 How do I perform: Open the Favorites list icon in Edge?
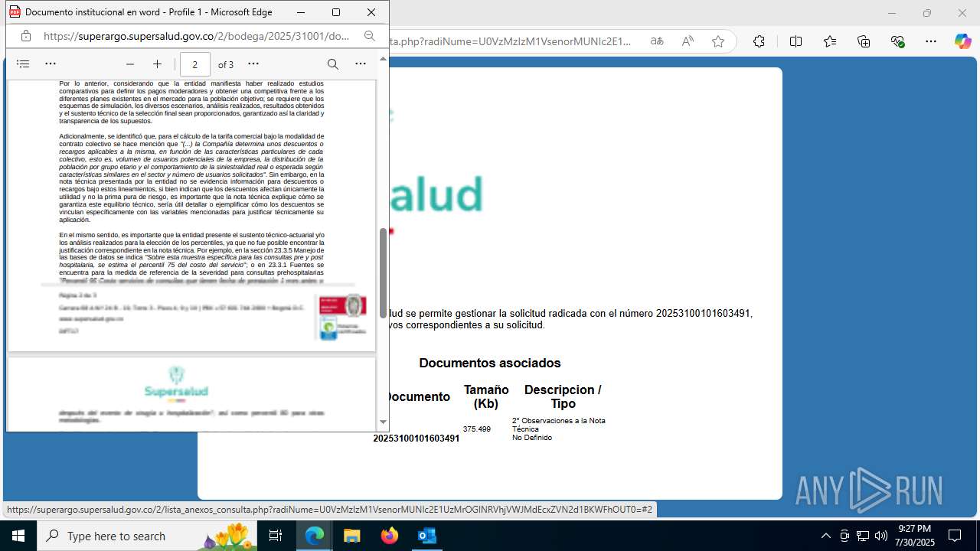click(830, 41)
